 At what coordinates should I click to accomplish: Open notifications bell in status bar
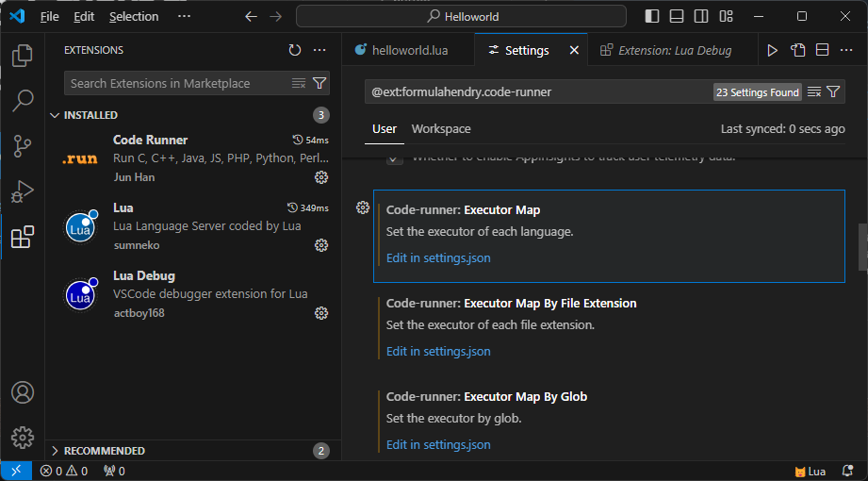pos(847,471)
